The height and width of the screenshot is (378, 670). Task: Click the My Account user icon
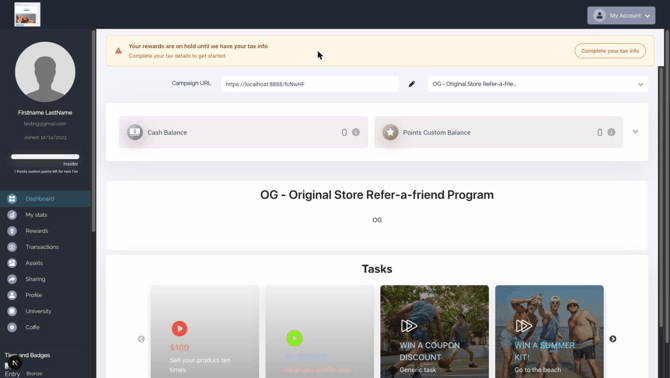coord(599,15)
